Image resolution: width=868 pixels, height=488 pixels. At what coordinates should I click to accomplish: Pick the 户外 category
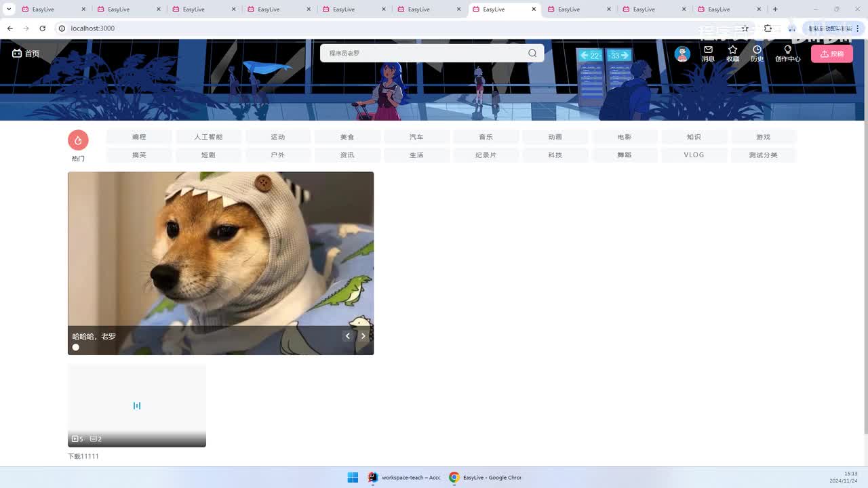pos(278,155)
